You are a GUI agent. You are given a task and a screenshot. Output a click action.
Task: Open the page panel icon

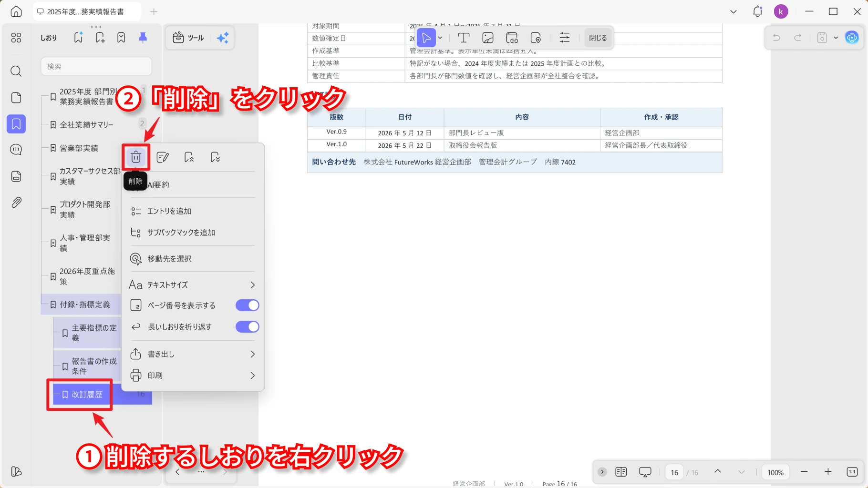click(x=16, y=98)
